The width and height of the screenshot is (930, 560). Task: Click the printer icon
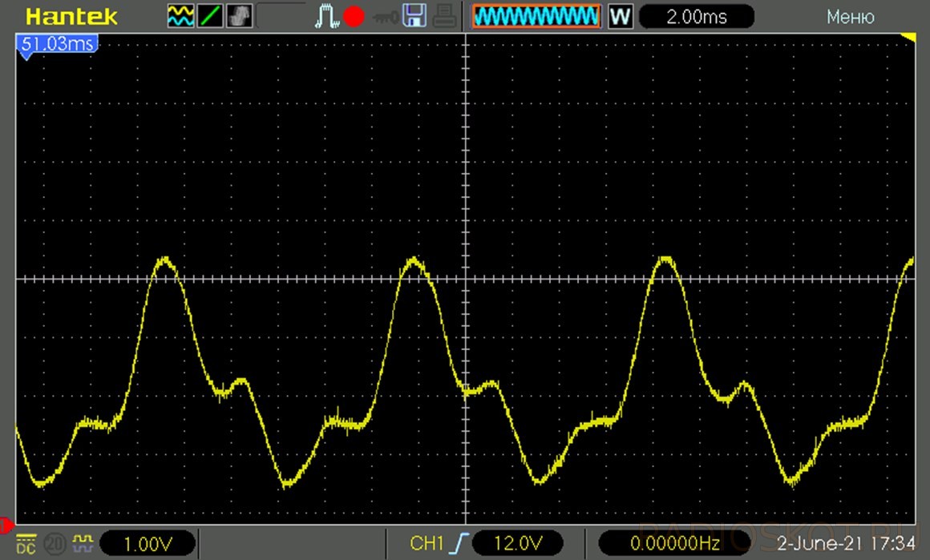pos(446,16)
